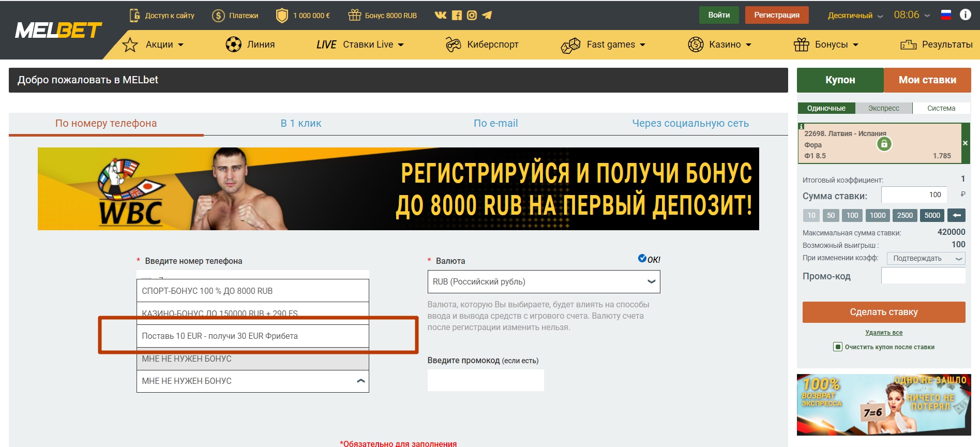Expand the Акции menu dropdown
980x447 pixels.
click(x=180, y=45)
